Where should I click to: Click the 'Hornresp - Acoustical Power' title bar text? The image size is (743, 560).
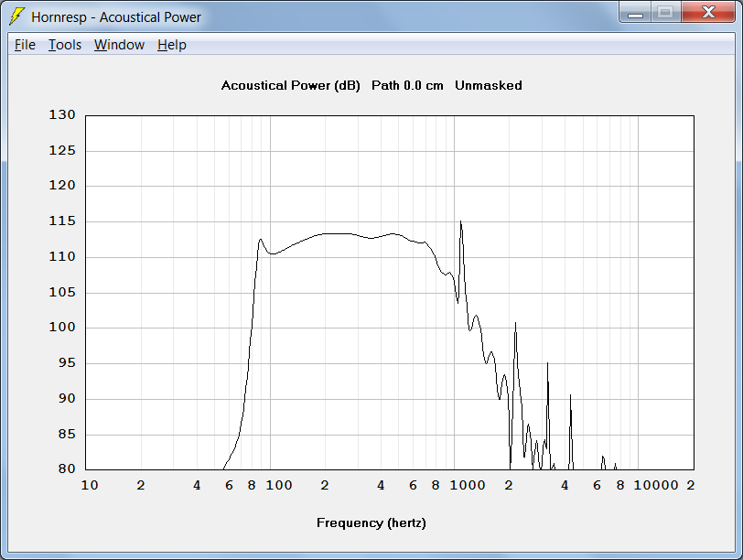[116, 17]
